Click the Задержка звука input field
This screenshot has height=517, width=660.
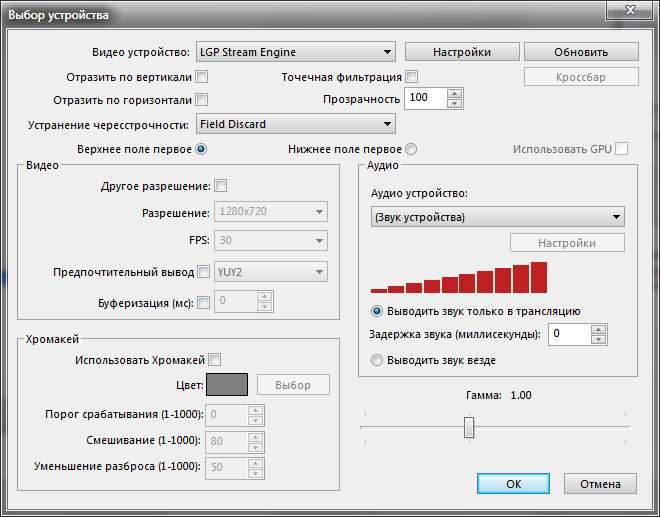(570, 334)
